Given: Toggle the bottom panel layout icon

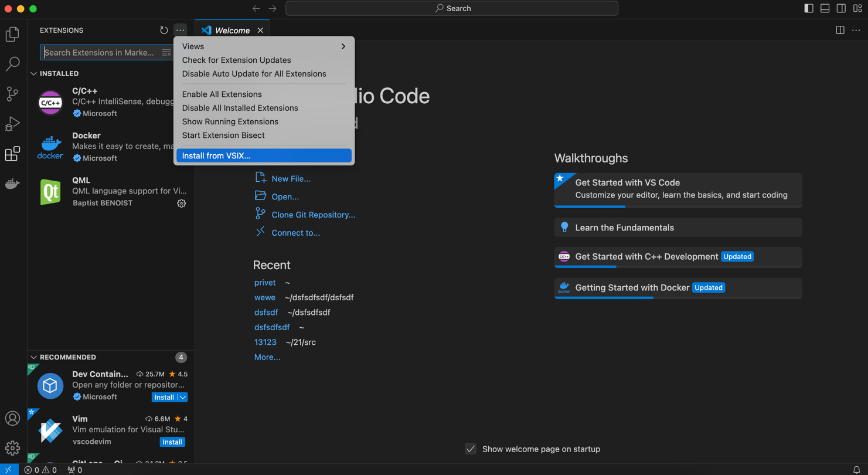Looking at the screenshot, I should coord(825,8).
